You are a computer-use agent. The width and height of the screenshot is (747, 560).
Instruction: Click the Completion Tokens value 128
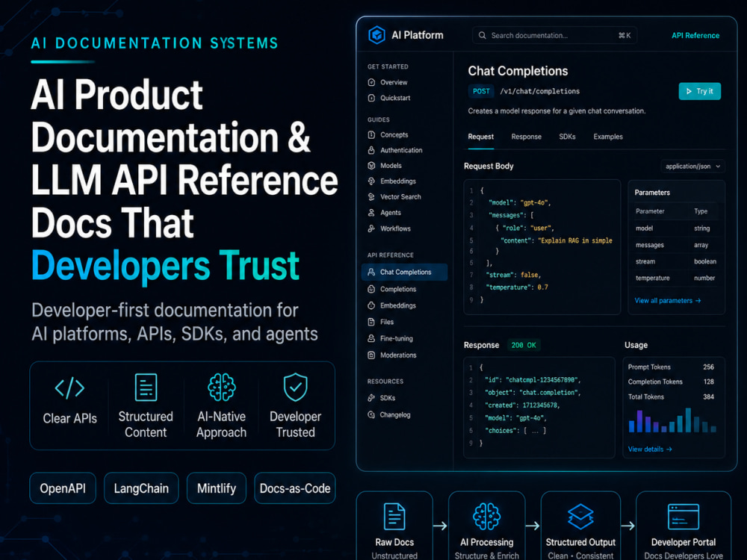(708, 382)
